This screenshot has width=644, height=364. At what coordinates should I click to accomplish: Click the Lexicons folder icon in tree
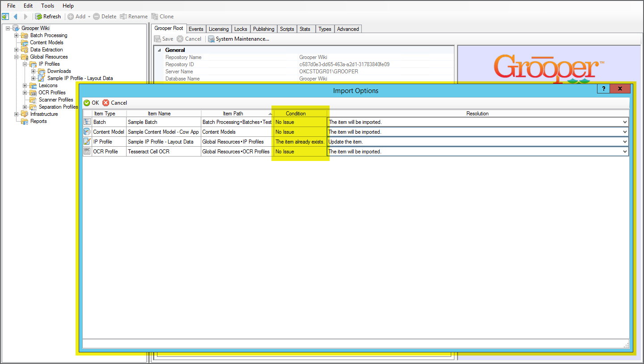click(x=33, y=85)
